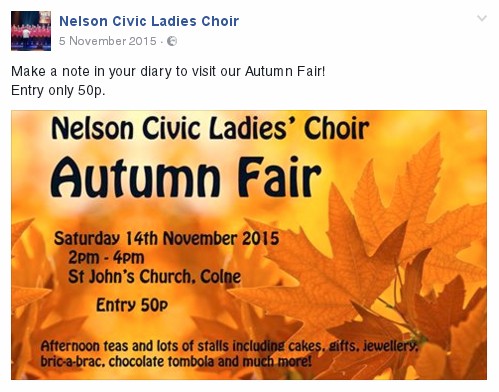Screen dimensions: 499x392
Task: Open the Nelson Civic Ladies Choir page link
Action: coord(149,21)
